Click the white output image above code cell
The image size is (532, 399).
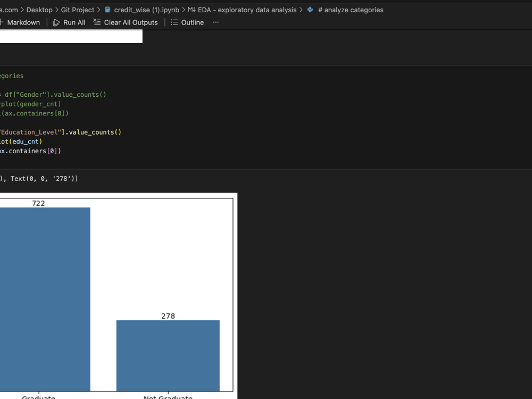point(71,36)
